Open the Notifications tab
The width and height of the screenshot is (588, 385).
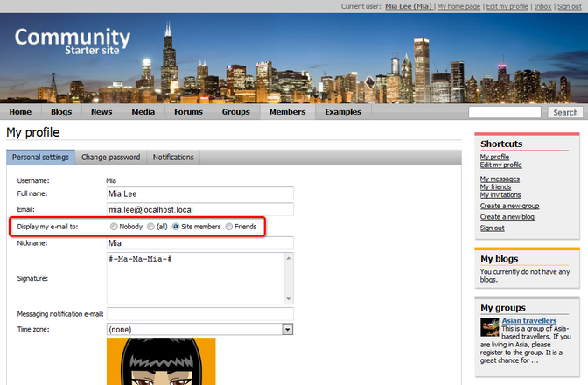click(x=173, y=157)
